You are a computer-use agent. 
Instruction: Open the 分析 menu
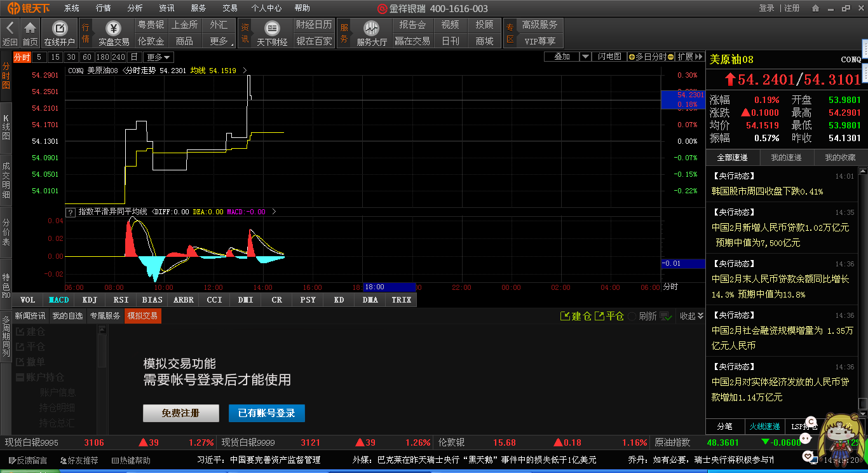click(135, 8)
